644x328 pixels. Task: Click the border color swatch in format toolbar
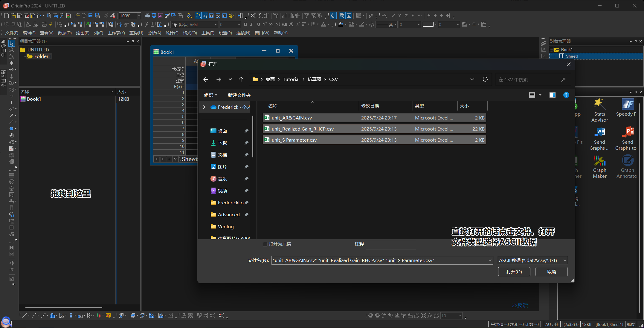pos(428,24)
